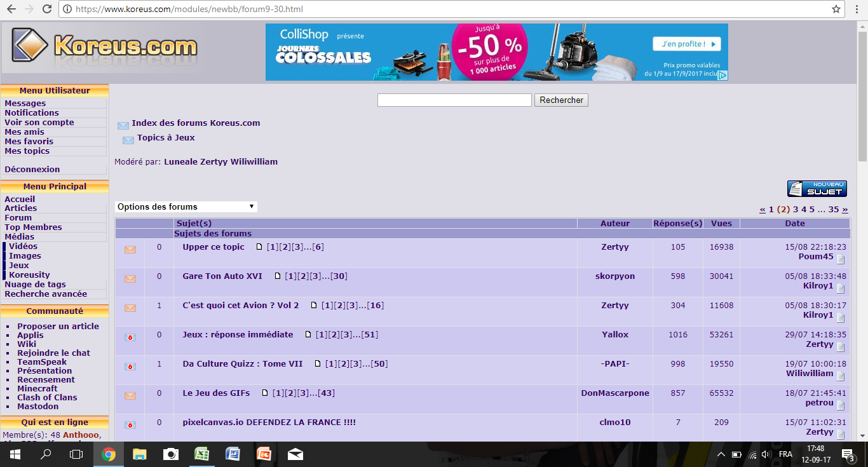This screenshot has height=467, width=868.
Task: Show hidden system tray icons chevron
Action: (721, 454)
